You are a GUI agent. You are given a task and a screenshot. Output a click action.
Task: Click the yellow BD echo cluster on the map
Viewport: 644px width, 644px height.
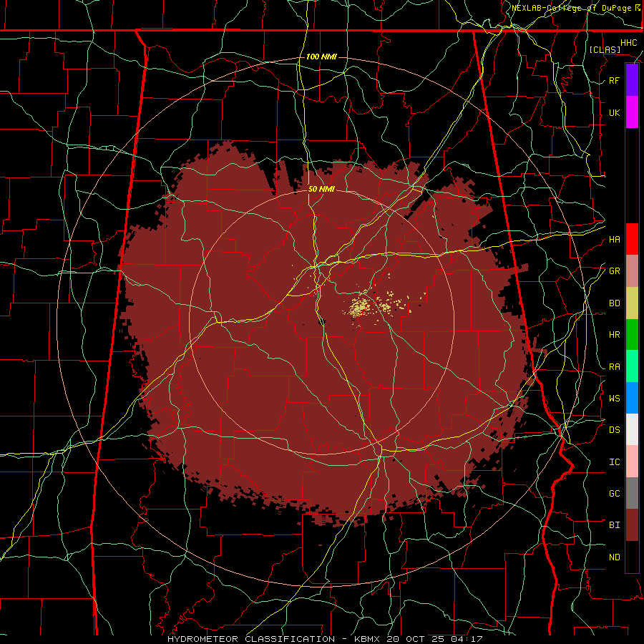359,307
